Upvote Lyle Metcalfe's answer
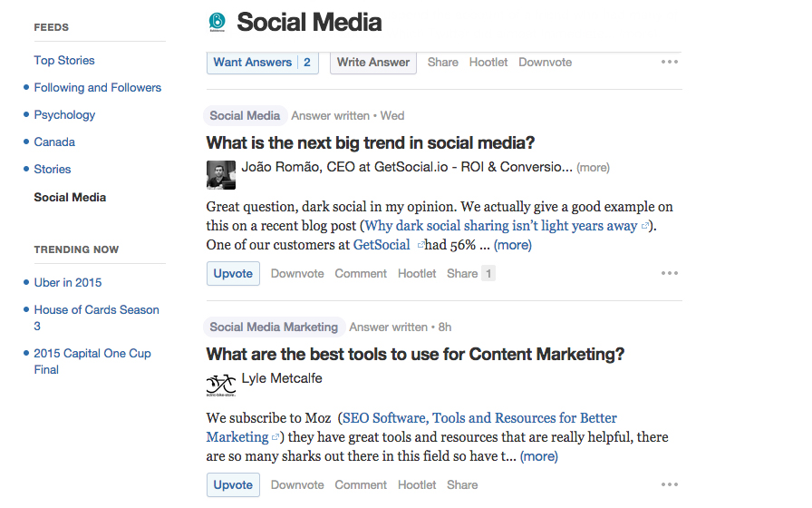The image size is (812, 508). (x=233, y=485)
